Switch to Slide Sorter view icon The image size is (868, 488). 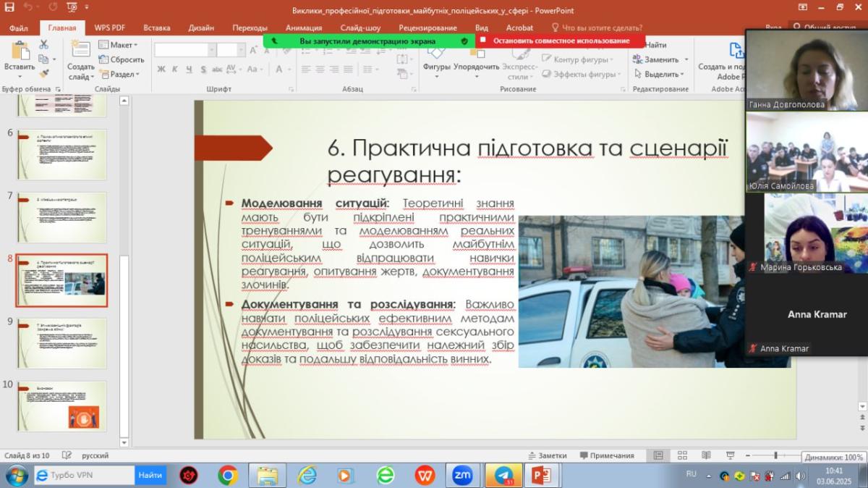pos(681,455)
